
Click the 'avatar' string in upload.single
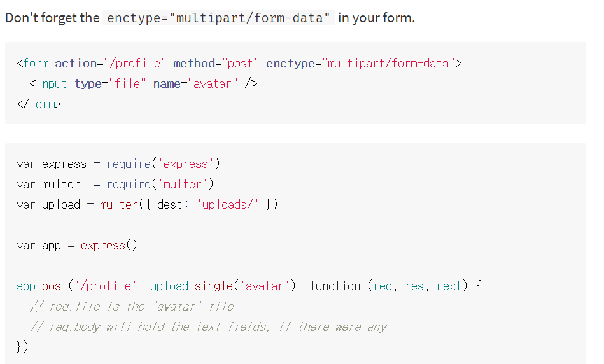(265, 286)
